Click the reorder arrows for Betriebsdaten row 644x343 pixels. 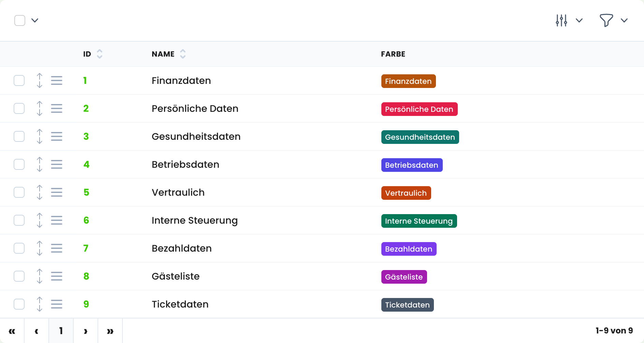pyautogui.click(x=40, y=164)
